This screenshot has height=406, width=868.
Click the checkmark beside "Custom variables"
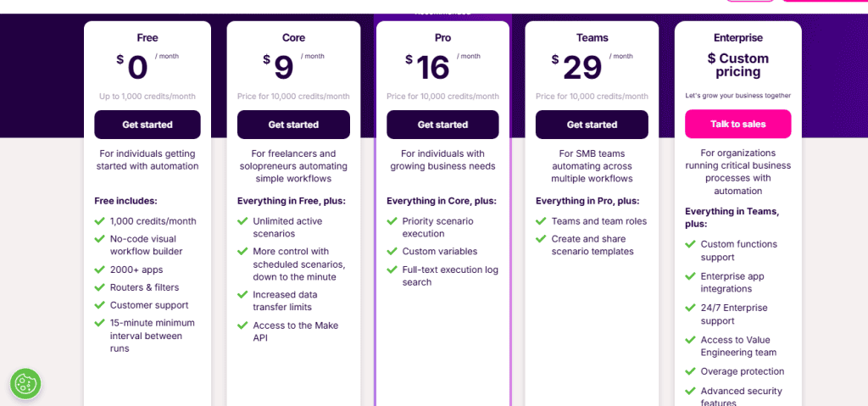pyautogui.click(x=392, y=252)
